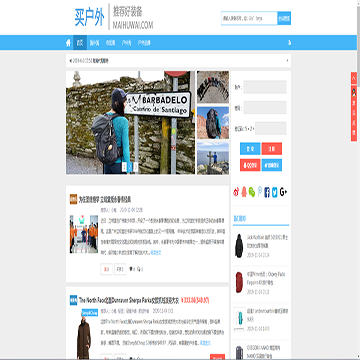The height and width of the screenshot is (360, 360).
Task: Open QQ contact icon on red floating bar
Action: (x=354, y=91)
